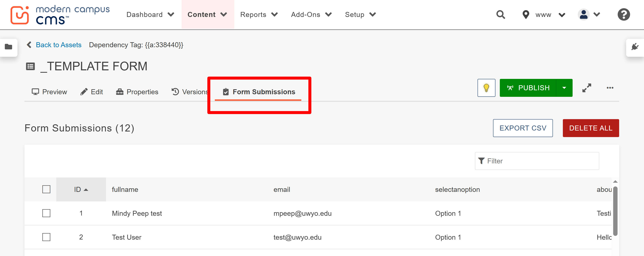The image size is (644, 256).
Task: Focus the Filter input field
Action: (x=537, y=161)
